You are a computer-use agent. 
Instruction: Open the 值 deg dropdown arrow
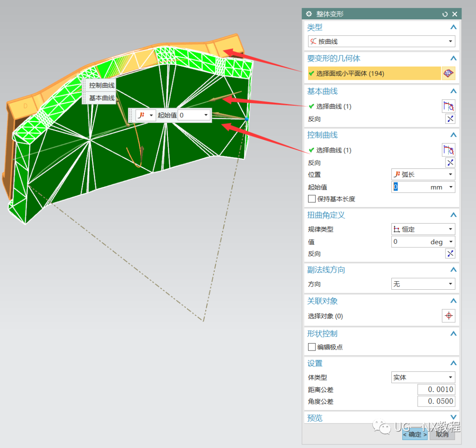pos(451,242)
